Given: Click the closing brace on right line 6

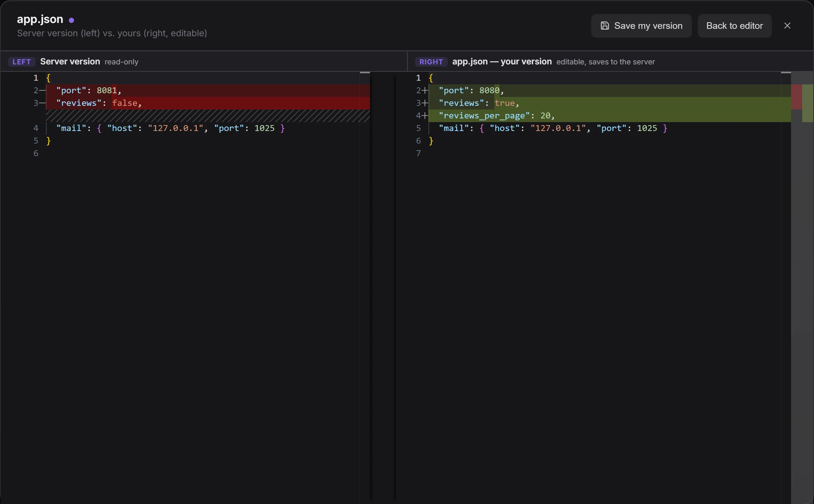Looking at the screenshot, I should click(431, 141).
